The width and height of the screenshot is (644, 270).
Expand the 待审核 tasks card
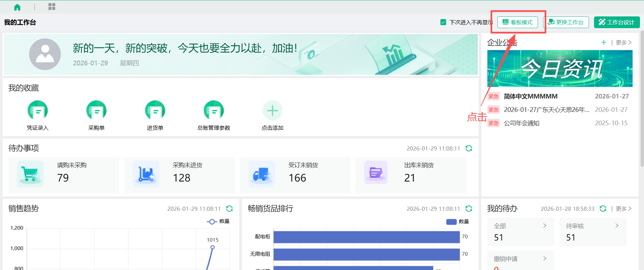pyautogui.click(x=592, y=232)
